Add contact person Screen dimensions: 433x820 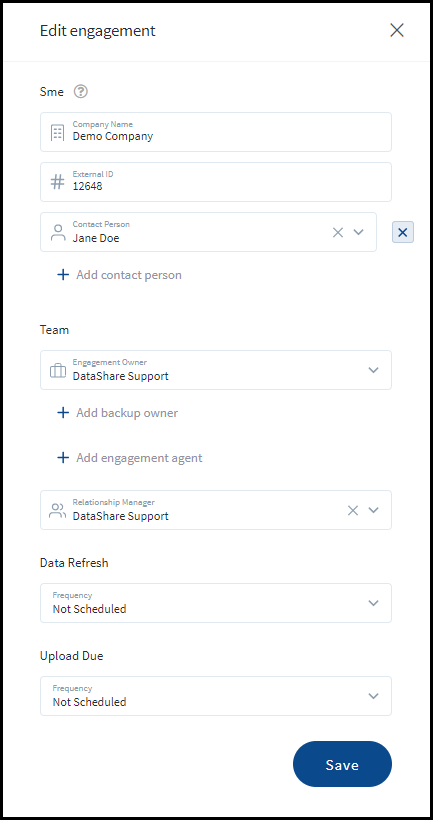tap(119, 275)
